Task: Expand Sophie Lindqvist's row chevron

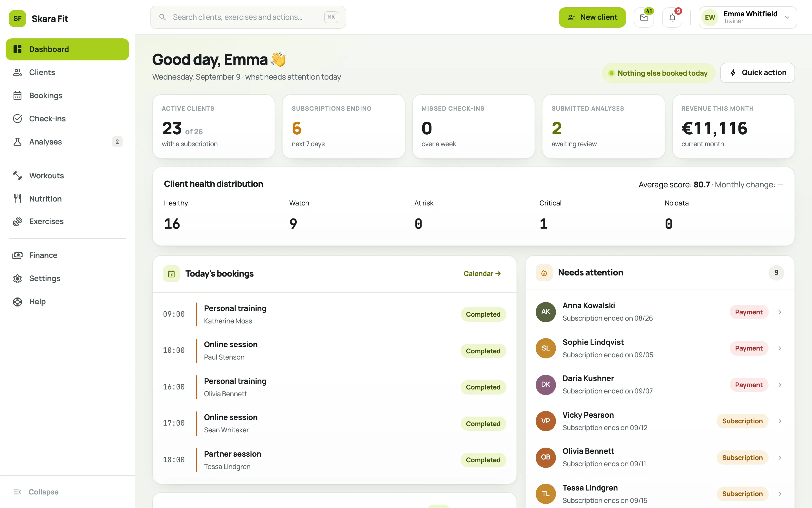Action: click(x=780, y=349)
